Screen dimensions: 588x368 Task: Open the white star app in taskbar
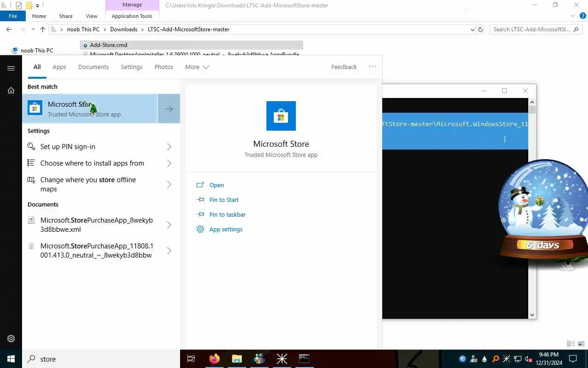(282, 359)
